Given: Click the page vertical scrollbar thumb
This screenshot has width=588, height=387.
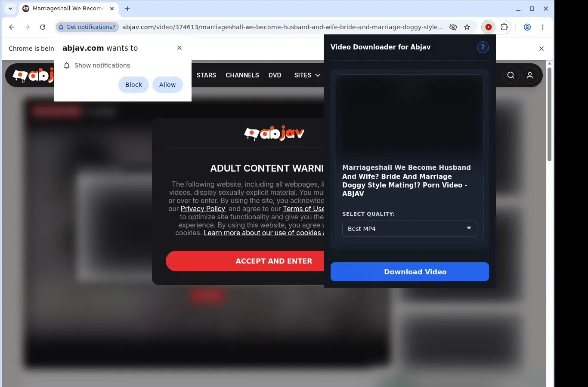Looking at the screenshot, I should pyautogui.click(x=549, y=114).
